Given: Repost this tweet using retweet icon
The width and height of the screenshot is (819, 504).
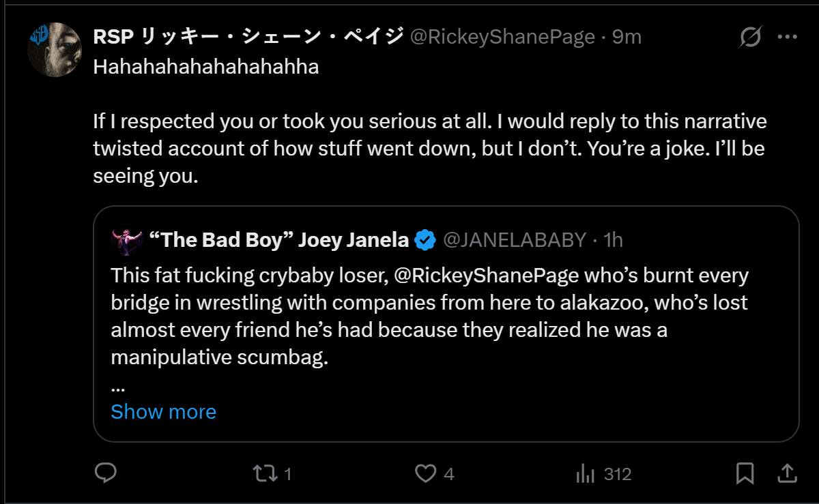Looking at the screenshot, I should coord(262,473).
